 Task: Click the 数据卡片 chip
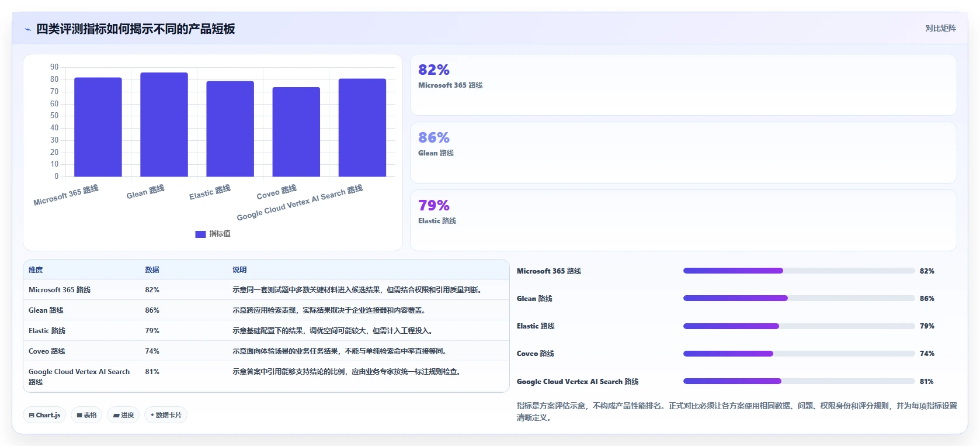166,415
